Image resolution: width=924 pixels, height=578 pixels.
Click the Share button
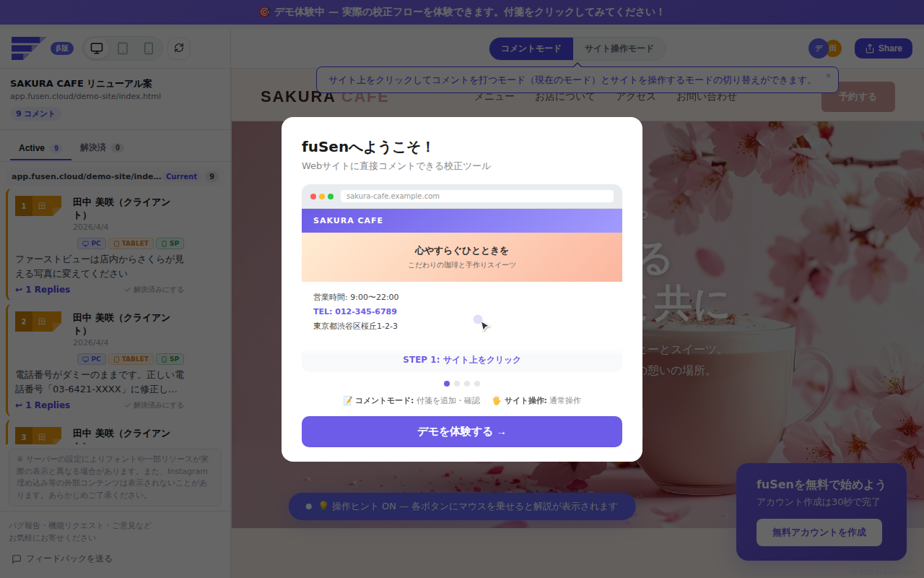click(x=883, y=48)
